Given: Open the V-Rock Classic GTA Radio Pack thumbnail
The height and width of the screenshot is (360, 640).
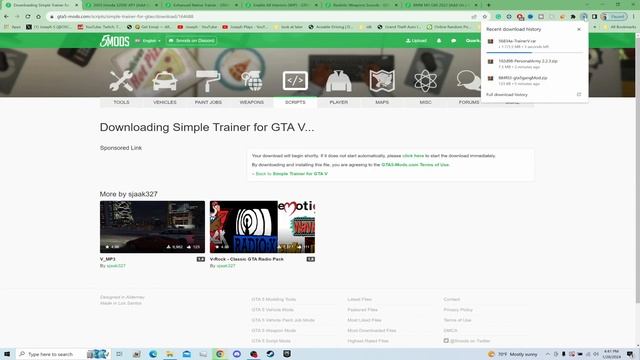Looking at the screenshot, I should (x=262, y=227).
